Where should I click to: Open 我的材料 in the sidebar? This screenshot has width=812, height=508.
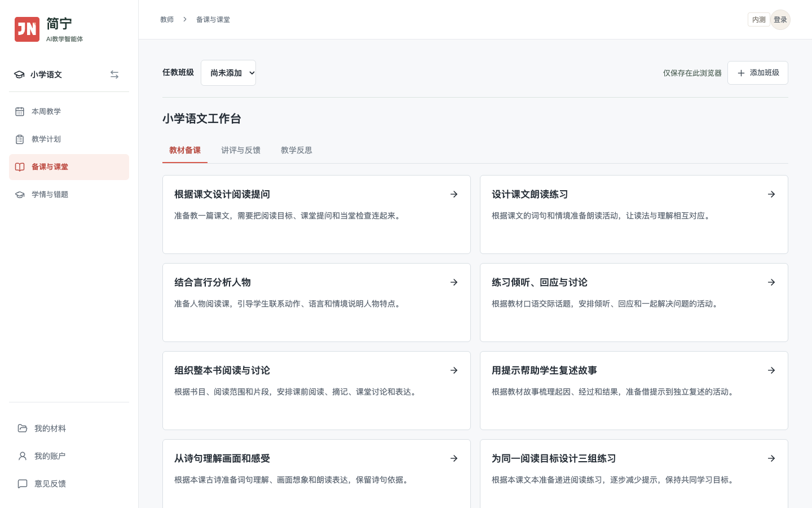click(69, 428)
